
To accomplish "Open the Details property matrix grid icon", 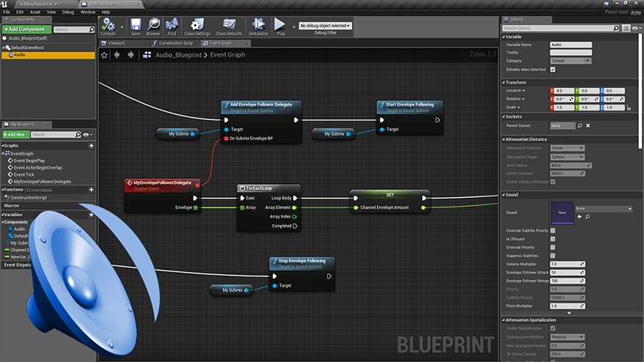I will (x=626, y=28).
